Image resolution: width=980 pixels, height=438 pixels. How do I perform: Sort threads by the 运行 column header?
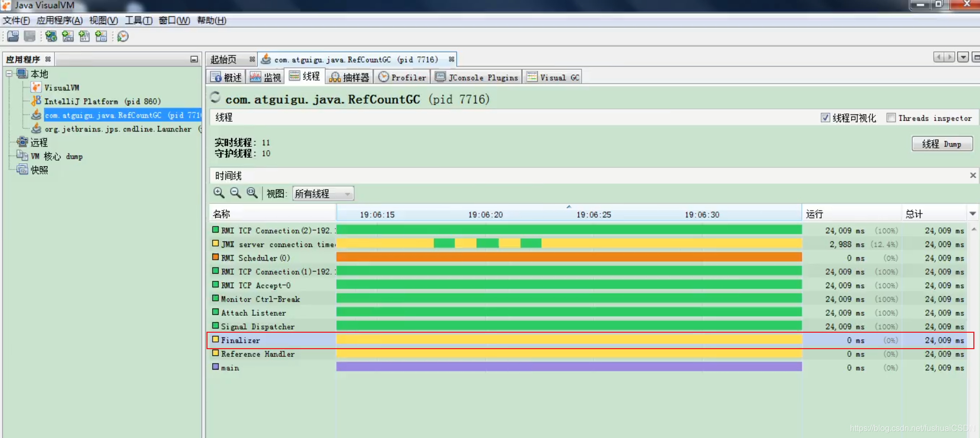[x=851, y=214]
